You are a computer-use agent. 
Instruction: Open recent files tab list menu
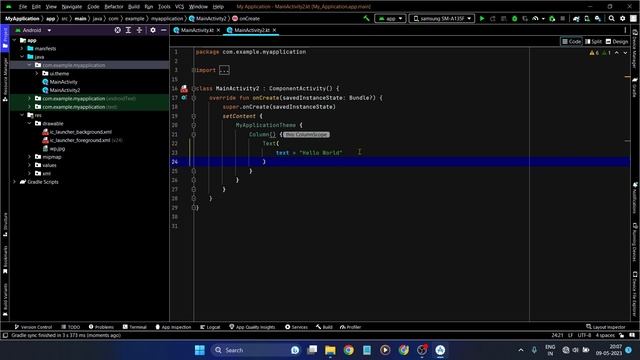tap(625, 30)
